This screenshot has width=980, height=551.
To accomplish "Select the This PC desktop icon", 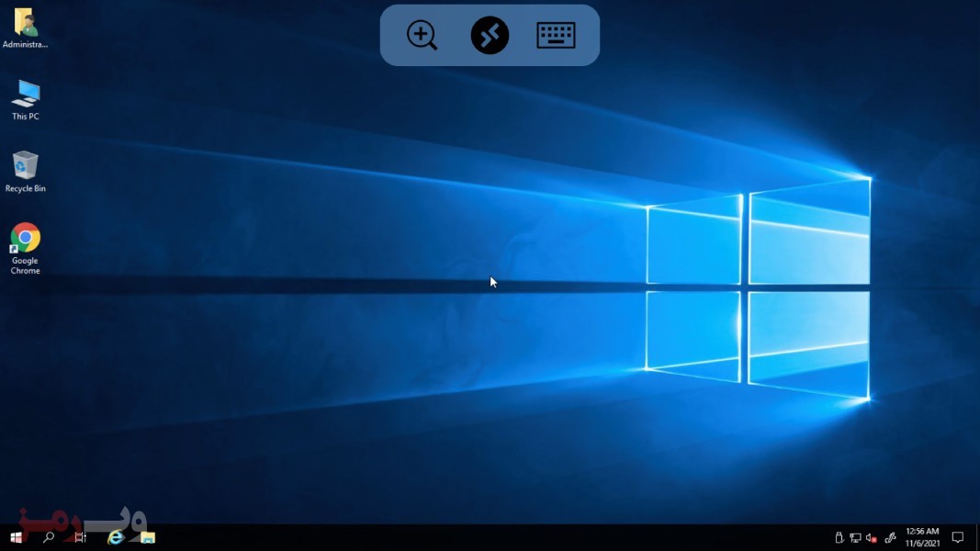I will coord(25,100).
